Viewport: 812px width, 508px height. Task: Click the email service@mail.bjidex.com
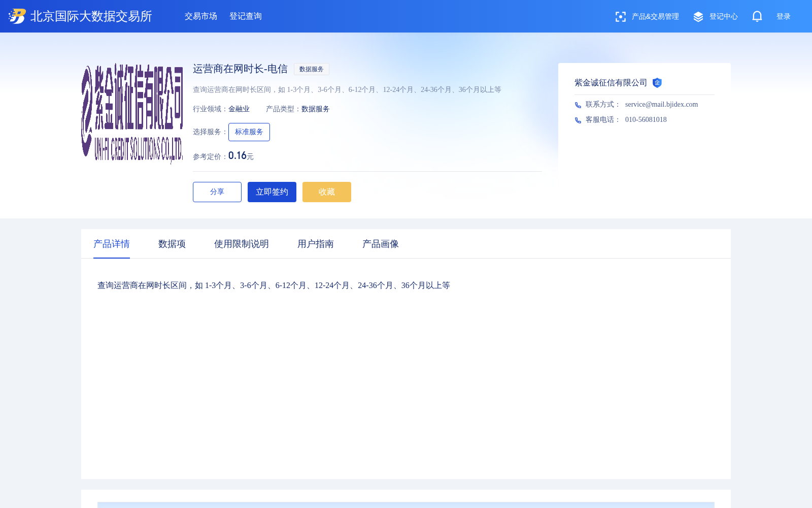[x=661, y=104]
